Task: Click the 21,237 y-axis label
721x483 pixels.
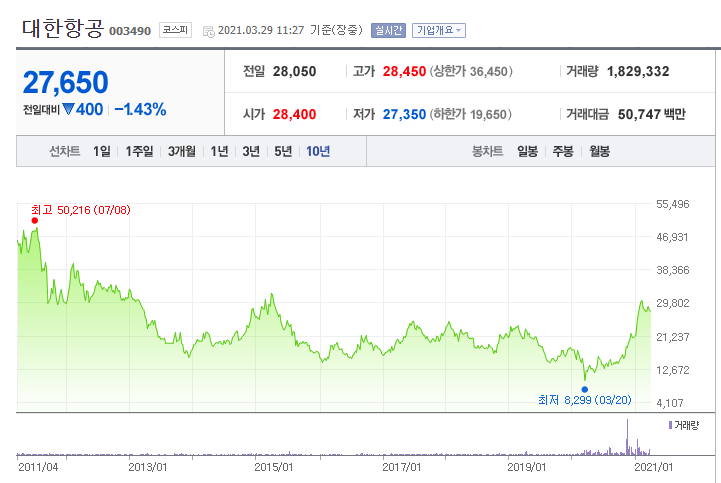Action: 673,337
